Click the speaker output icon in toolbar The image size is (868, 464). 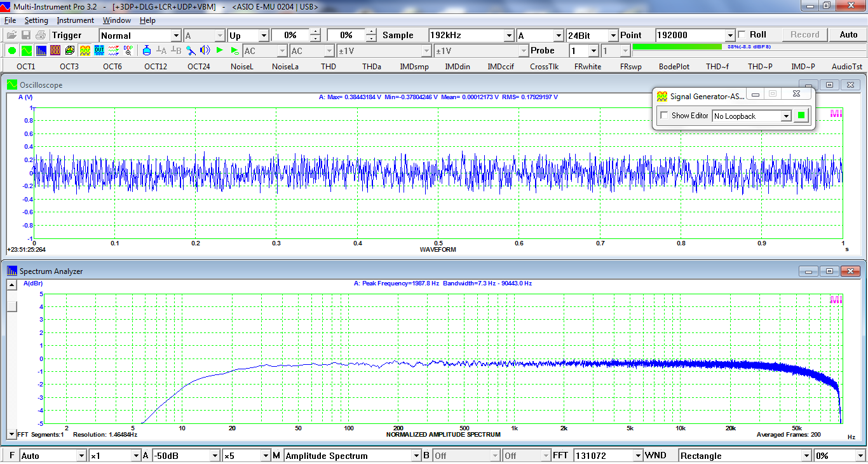coord(205,50)
